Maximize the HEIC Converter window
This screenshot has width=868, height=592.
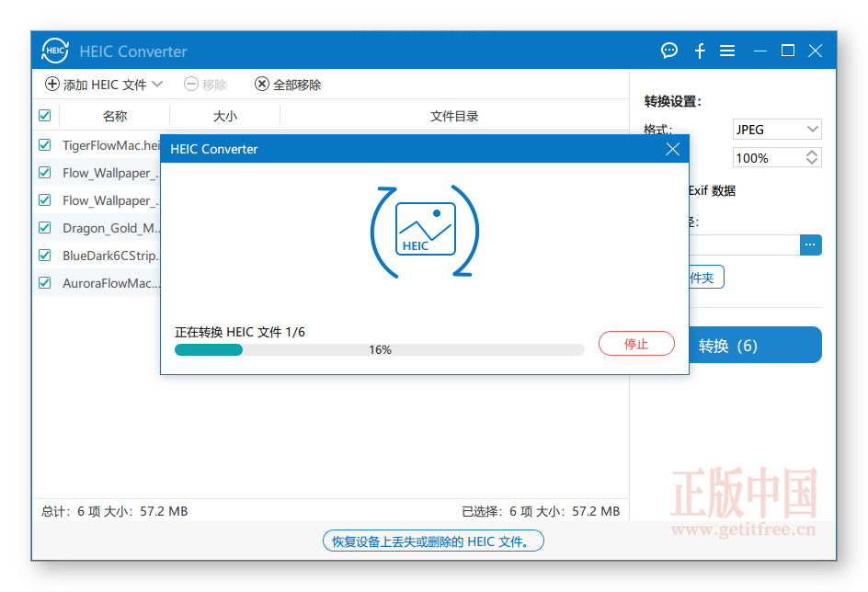pyautogui.click(x=788, y=51)
